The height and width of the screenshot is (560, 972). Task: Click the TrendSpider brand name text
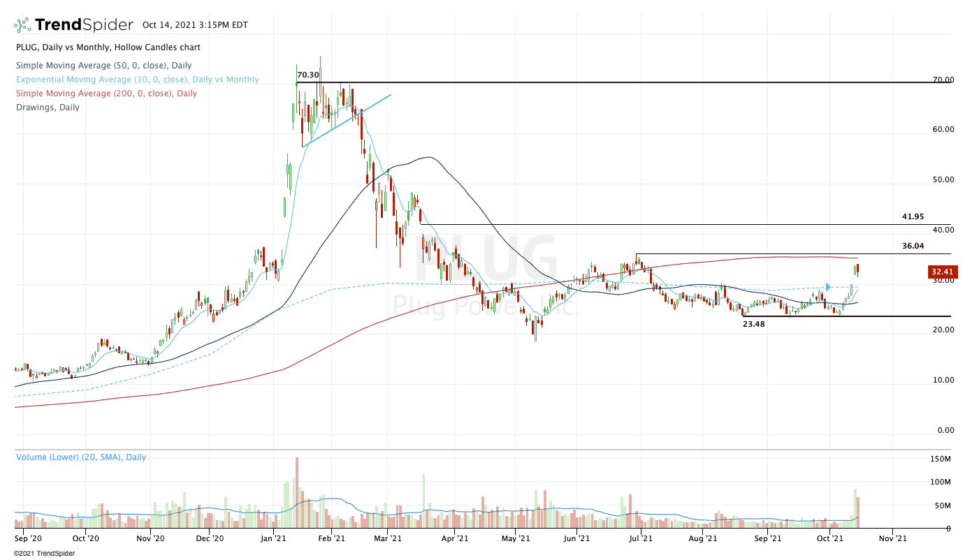tap(84, 25)
